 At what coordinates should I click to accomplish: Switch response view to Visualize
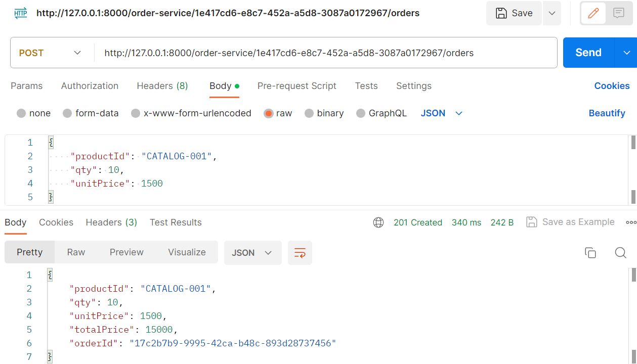tap(187, 252)
